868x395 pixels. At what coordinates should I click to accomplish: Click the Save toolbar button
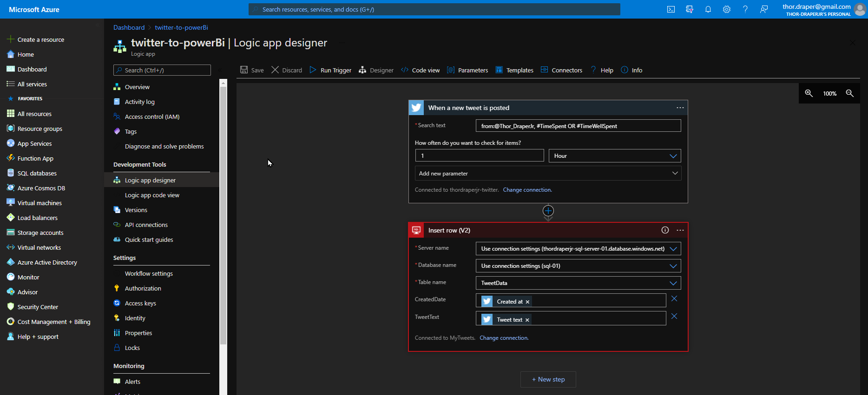pos(252,70)
